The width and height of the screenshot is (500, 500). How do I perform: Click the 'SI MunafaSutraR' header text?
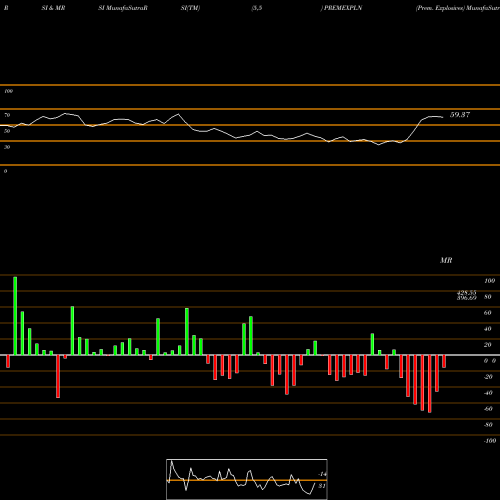tap(123, 8)
